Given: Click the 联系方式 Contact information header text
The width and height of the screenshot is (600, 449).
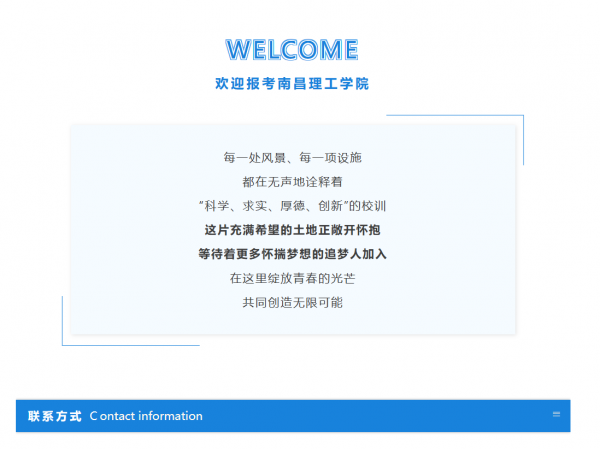Looking at the screenshot, I should coord(115,416).
